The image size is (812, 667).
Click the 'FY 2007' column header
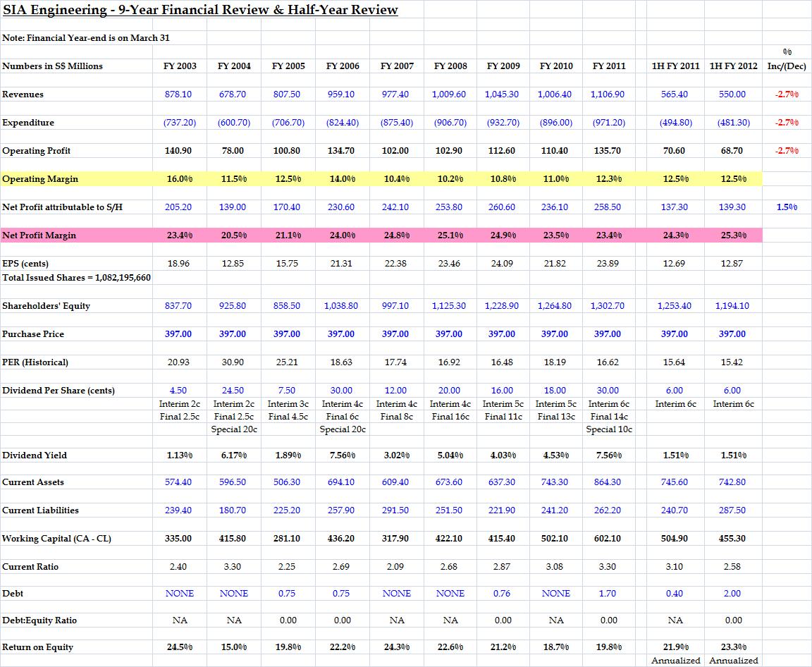click(397, 66)
